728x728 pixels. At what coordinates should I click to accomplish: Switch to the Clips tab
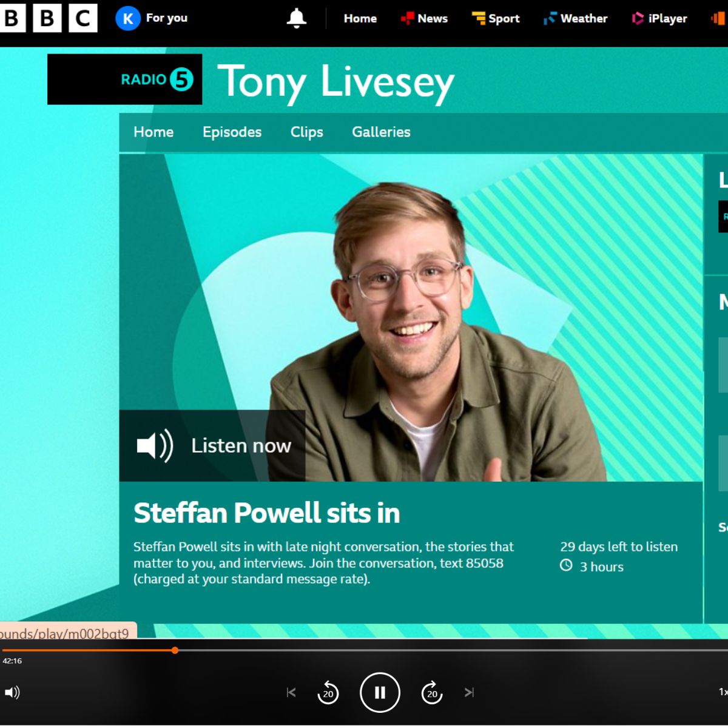[307, 132]
